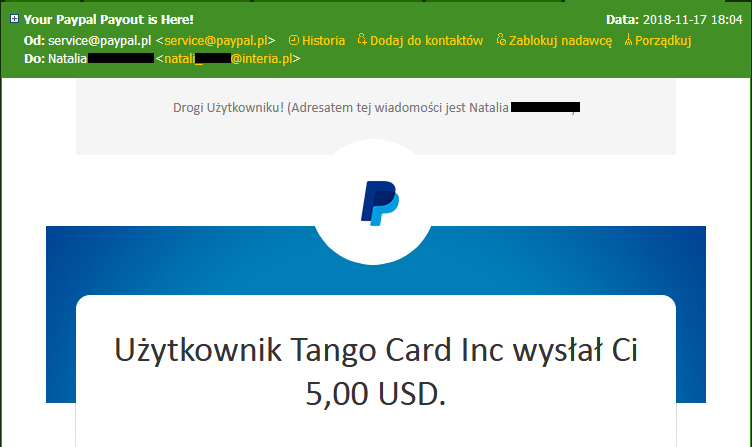Click the plain sender name after Od:
Screen dimensions: 752x447
pos(99,41)
